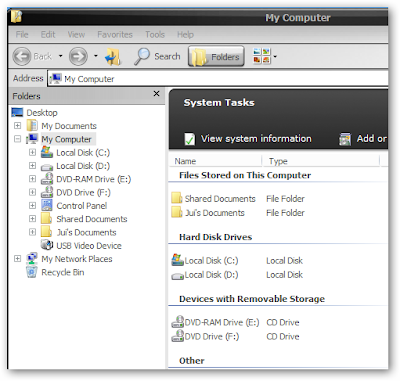The height and width of the screenshot is (381, 400).
Task: Click the Up folder icon
Action: click(113, 56)
